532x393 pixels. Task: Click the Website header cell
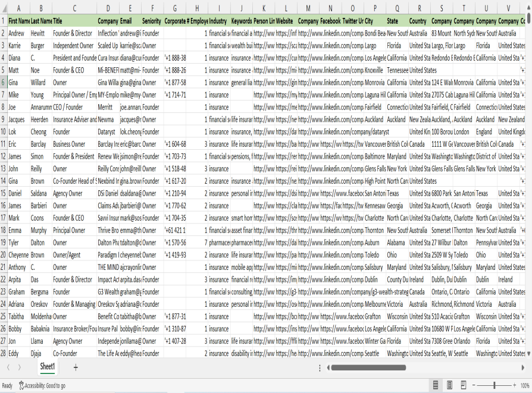point(286,21)
